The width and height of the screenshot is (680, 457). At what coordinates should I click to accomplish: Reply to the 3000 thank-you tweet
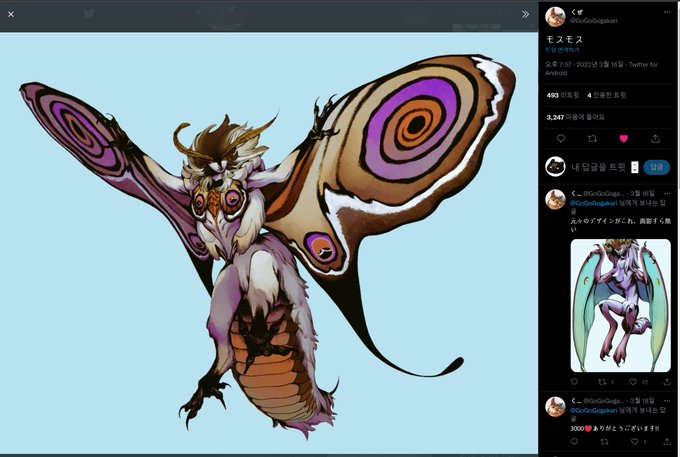[x=575, y=441]
